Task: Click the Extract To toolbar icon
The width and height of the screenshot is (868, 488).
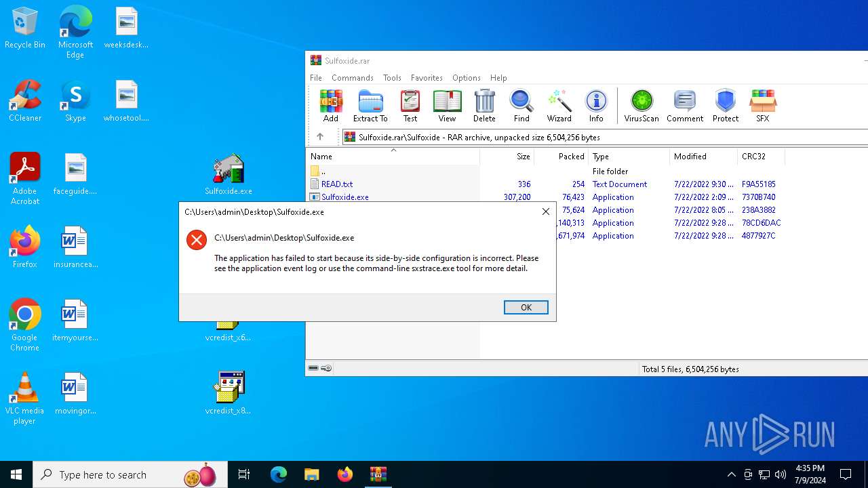Action: tap(370, 106)
